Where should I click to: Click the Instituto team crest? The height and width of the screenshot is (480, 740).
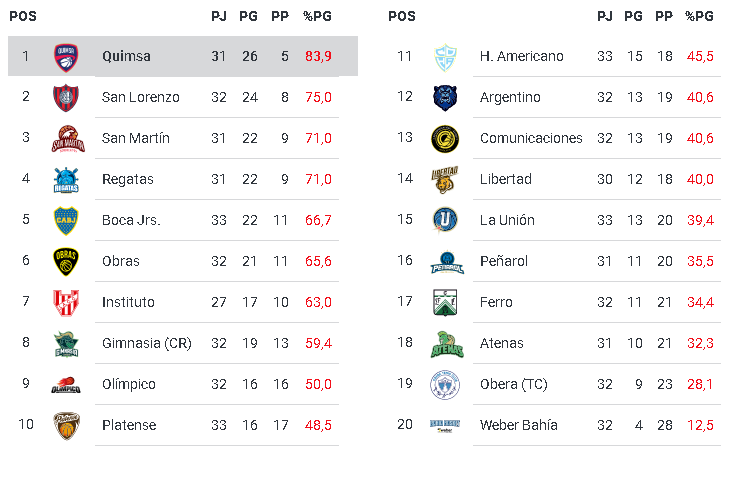(x=66, y=302)
